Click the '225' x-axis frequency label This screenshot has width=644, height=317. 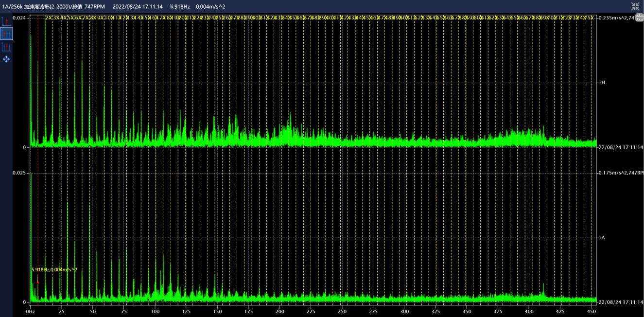[311, 311]
